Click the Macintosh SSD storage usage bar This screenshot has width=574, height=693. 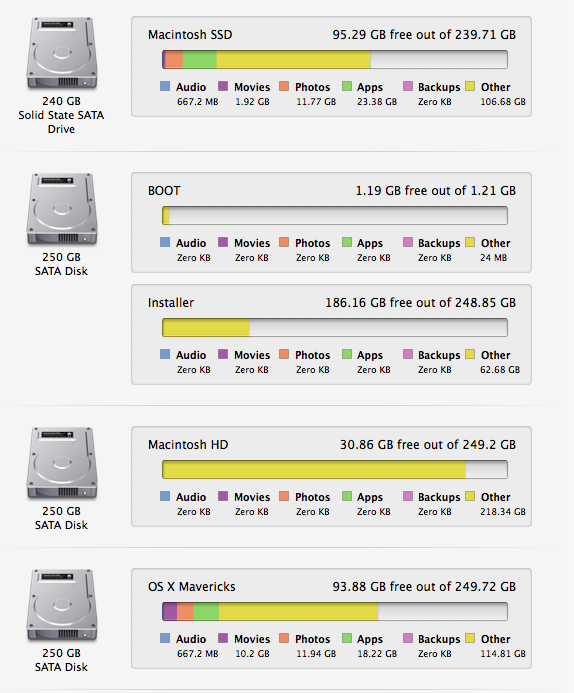click(335, 60)
